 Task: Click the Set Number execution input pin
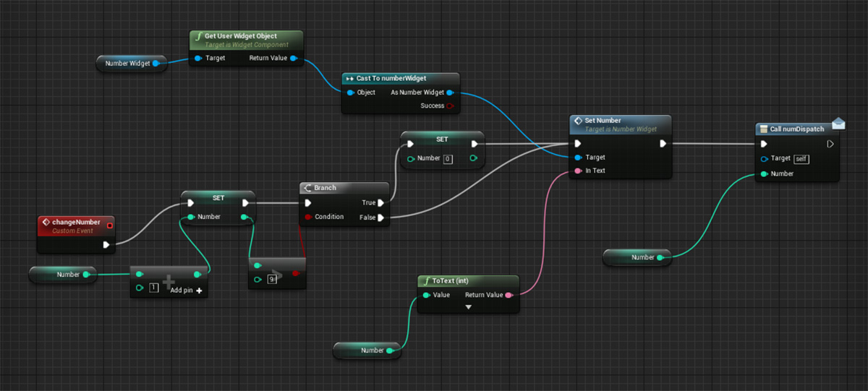point(577,144)
